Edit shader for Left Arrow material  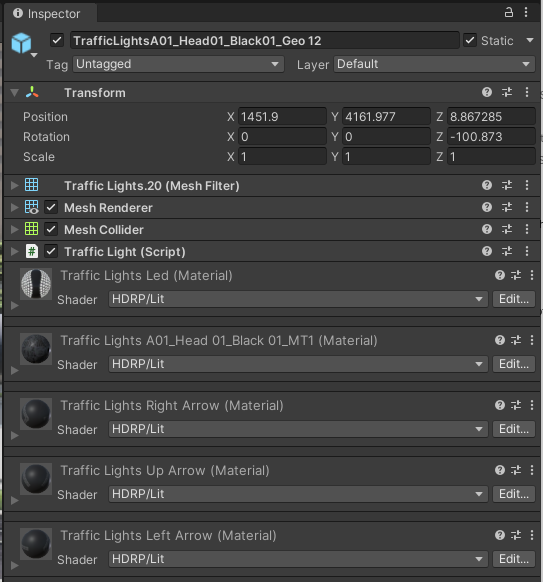click(x=514, y=559)
